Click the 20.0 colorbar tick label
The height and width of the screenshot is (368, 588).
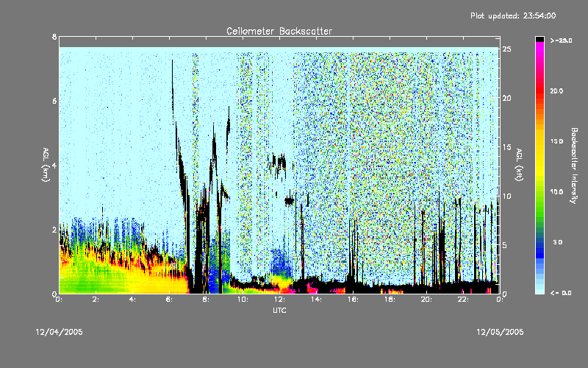556,91
